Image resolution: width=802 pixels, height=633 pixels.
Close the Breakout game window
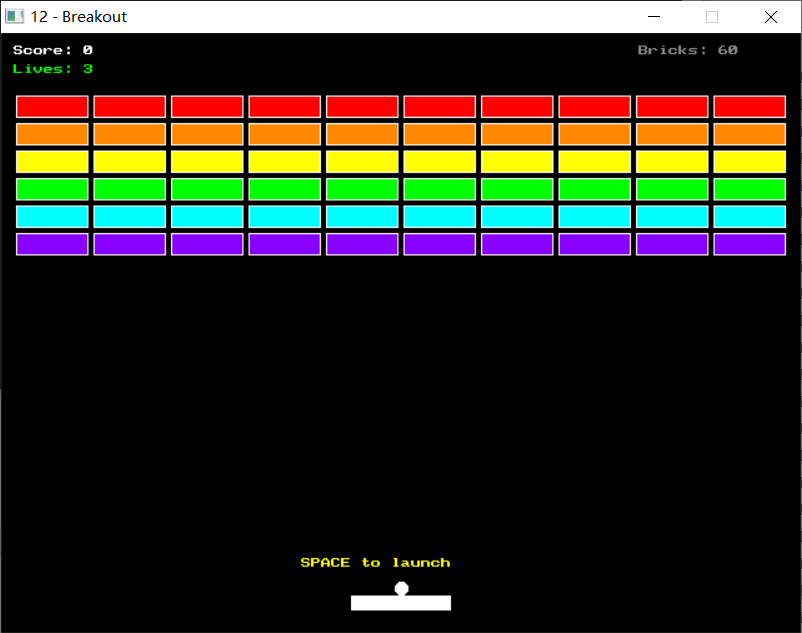pyautogui.click(x=770, y=17)
